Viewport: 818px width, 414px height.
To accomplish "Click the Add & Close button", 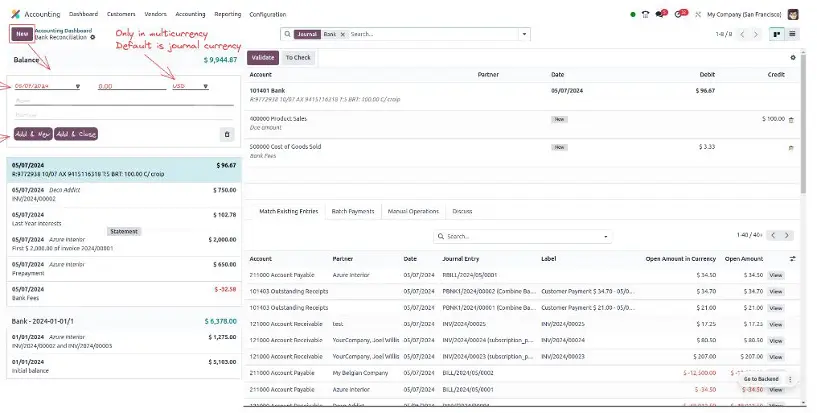I will pos(76,135).
